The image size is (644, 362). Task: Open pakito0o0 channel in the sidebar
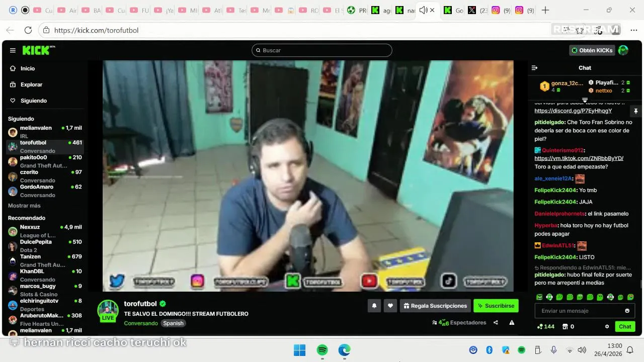(x=45, y=161)
